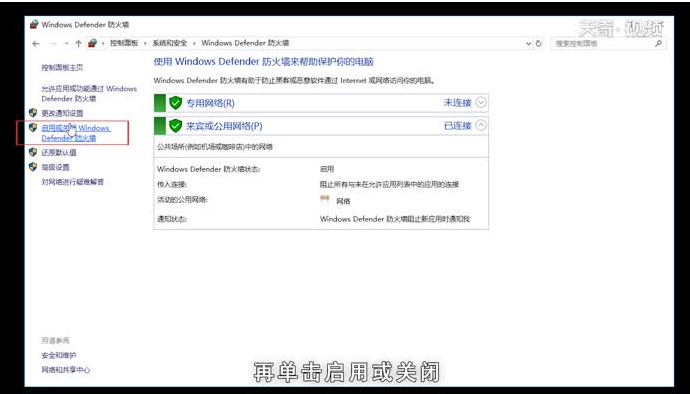The width and height of the screenshot is (690, 394).
Task: Open the recent locations dropdown arrow
Action: (66, 44)
